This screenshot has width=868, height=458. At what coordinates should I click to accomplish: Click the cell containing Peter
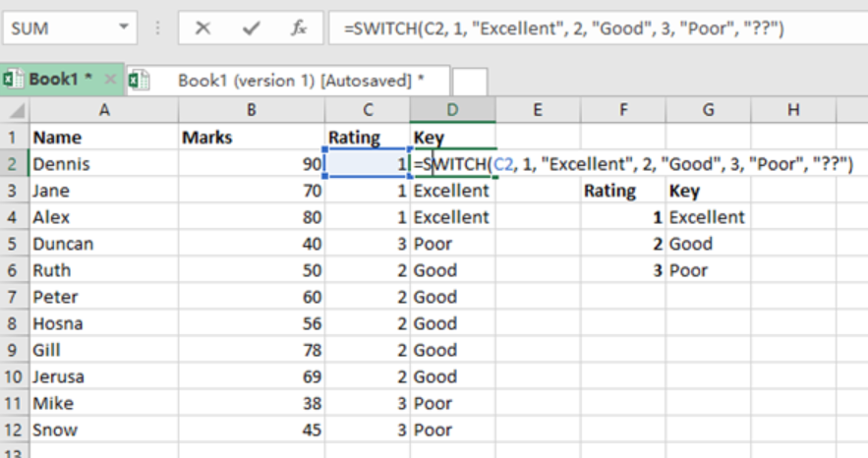pos(104,297)
